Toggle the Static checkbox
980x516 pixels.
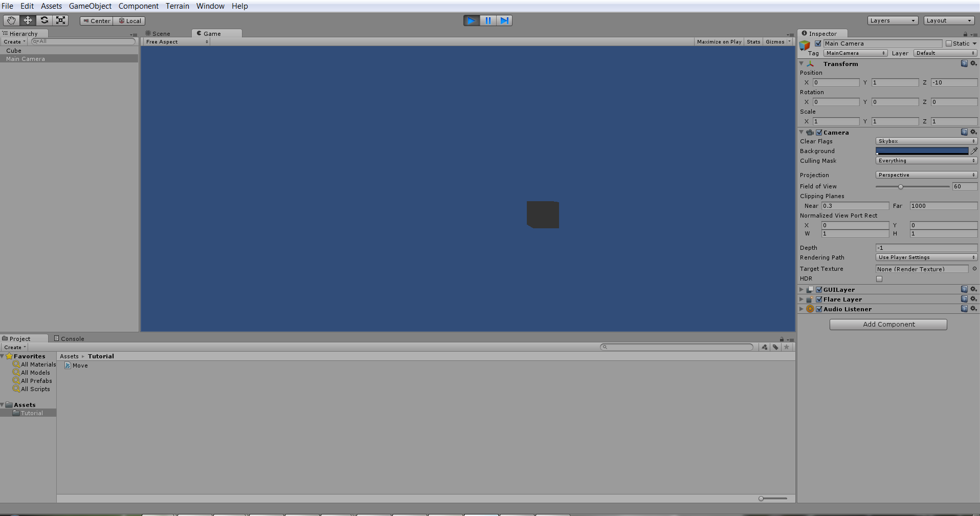pos(949,44)
